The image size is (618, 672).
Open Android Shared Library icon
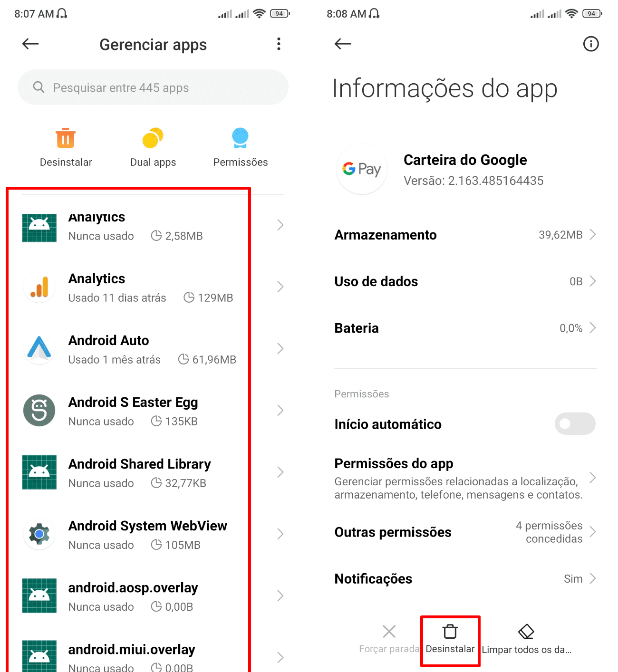pyautogui.click(x=39, y=472)
